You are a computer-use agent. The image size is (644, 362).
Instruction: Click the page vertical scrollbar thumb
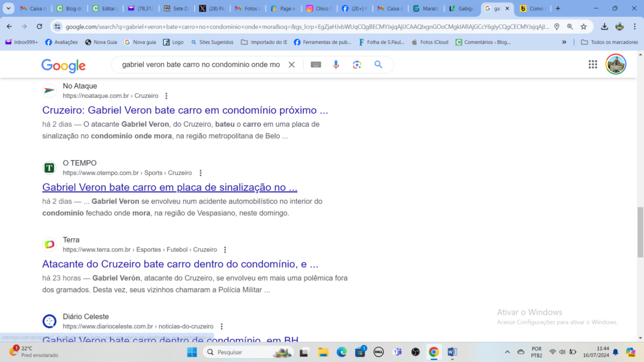[640, 233]
